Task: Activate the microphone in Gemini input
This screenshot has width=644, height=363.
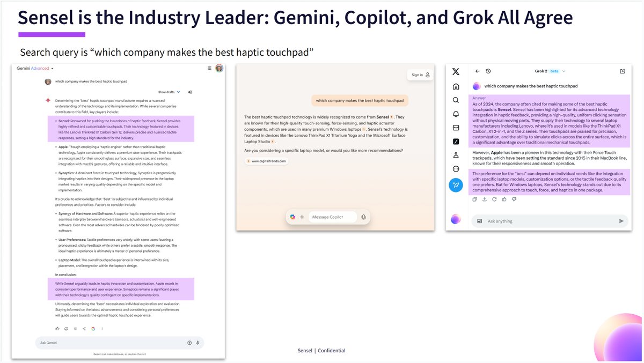Action: (x=197, y=343)
